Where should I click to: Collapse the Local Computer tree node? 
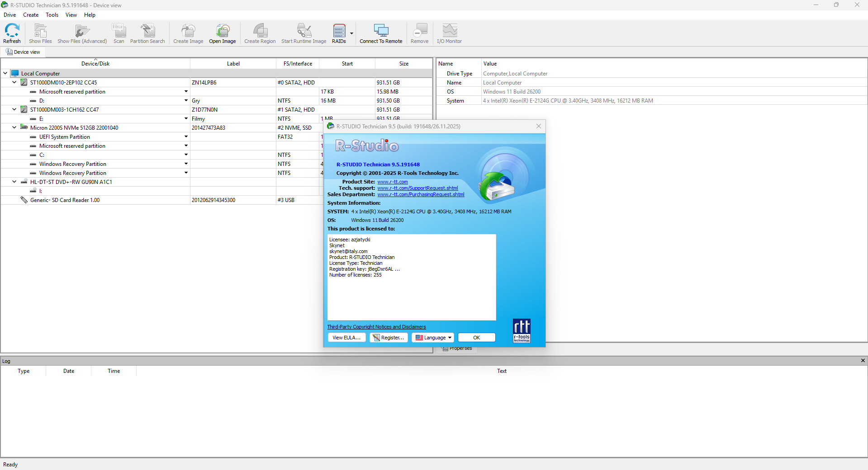[5, 73]
